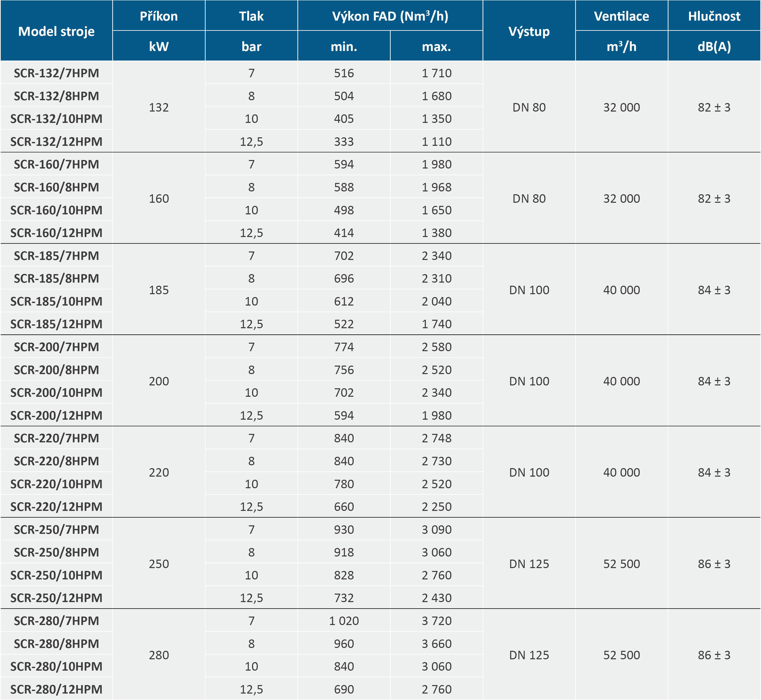The width and height of the screenshot is (761, 700).
Task: Click the max. sub-header cell
Action: click(436, 46)
